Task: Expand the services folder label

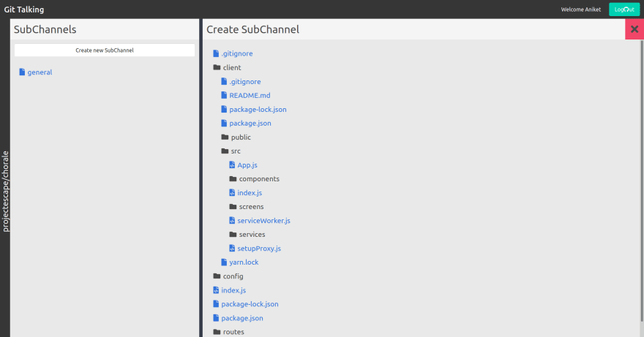Action: tap(252, 235)
